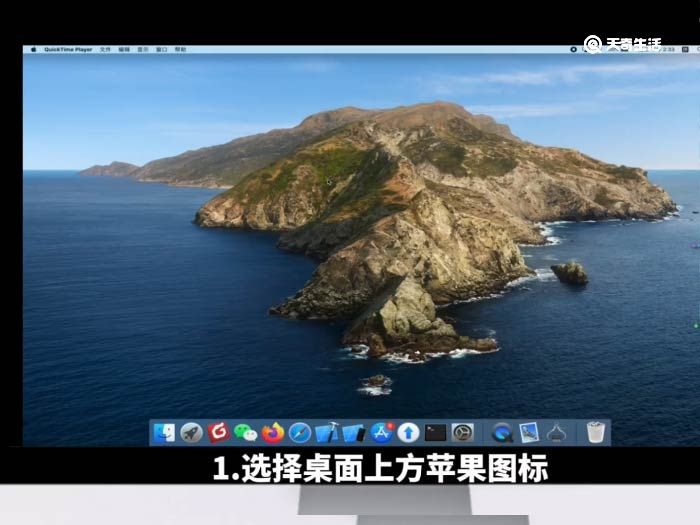Open App Store from the Dock
Viewport: 700px width, 525px height.
[381, 432]
